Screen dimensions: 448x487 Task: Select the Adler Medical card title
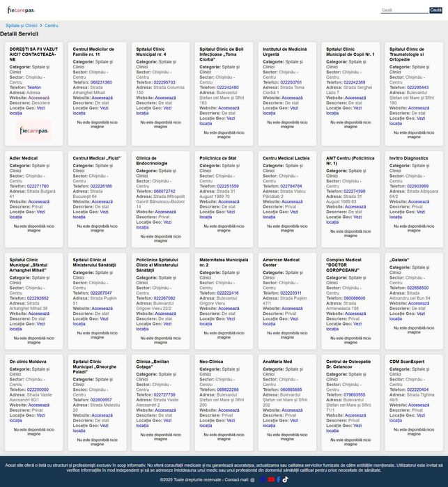click(x=23, y=158)
